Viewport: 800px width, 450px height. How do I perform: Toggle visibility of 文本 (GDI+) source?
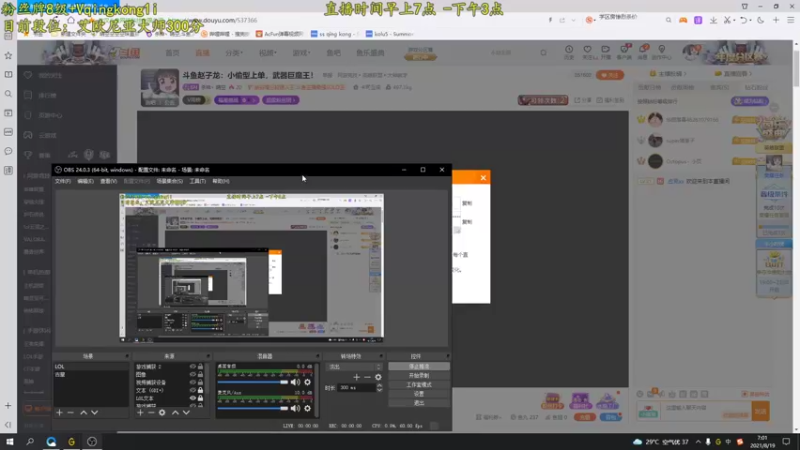pos(192,390)
